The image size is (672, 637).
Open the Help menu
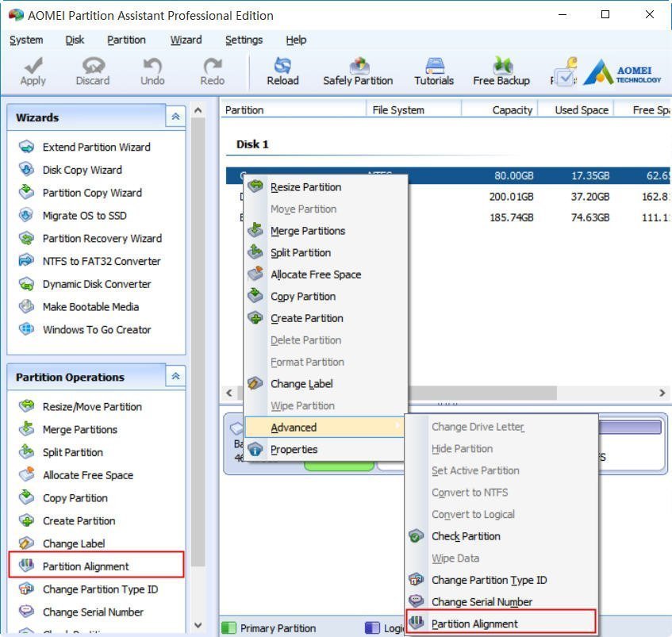[296, 40]
